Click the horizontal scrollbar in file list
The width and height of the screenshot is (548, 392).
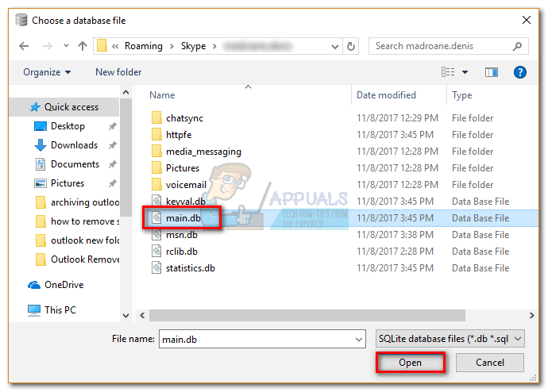(307, 316)
